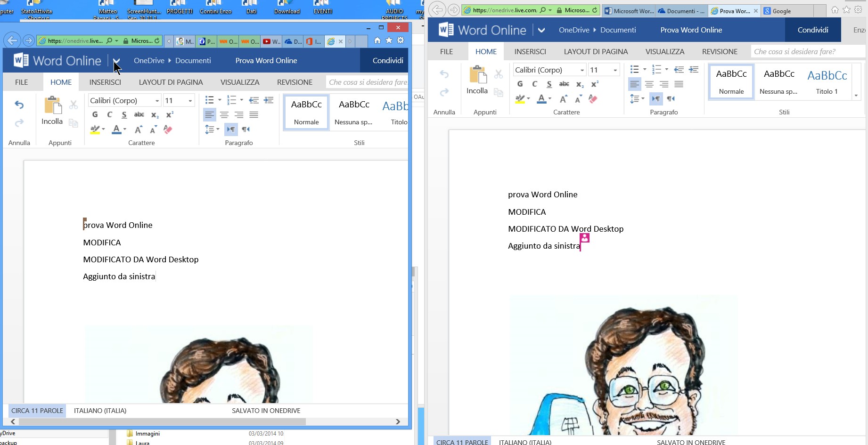Toggle bold (G) in left window
This screenshot has height=445, width=868.
coord(95,114)
